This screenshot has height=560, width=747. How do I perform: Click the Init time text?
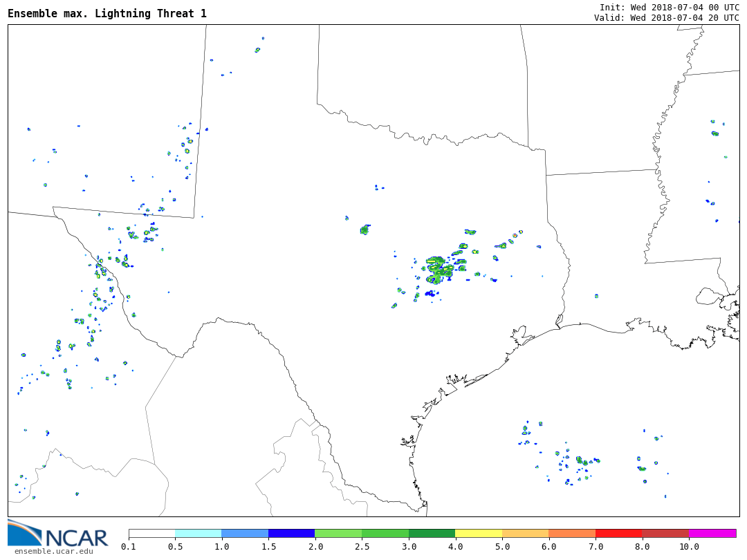(x=669, y=7)
